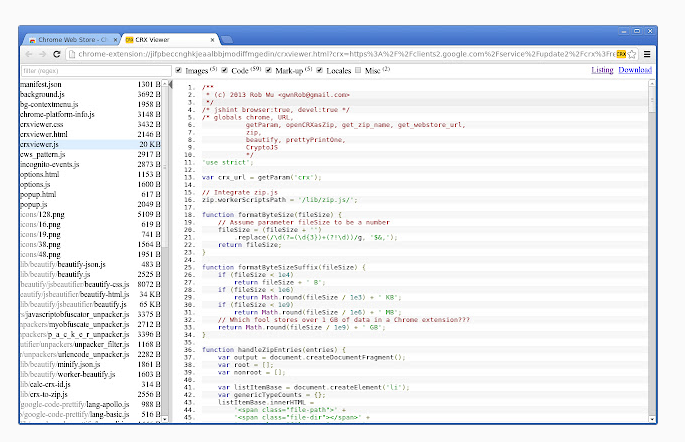The width and height of the screenshot is (685, 442).
Task: Open options.js file
Action: tap(90, 185)
